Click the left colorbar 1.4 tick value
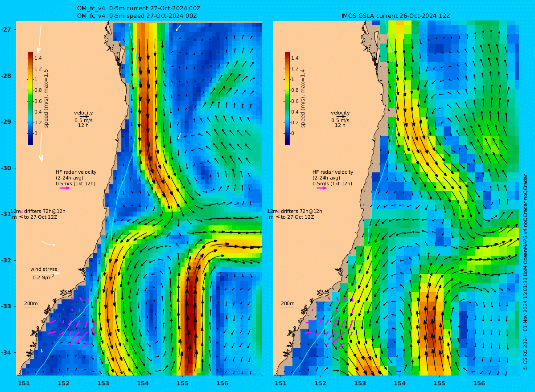The width and height of the screenshot is (535, 392). [38, 58]
